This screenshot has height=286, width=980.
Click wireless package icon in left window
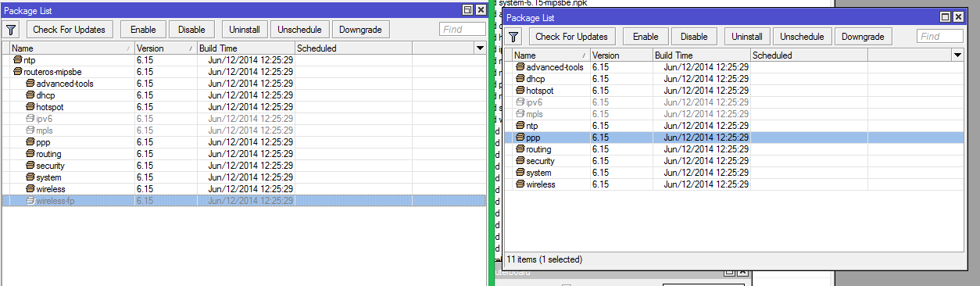tap(30, 189)
